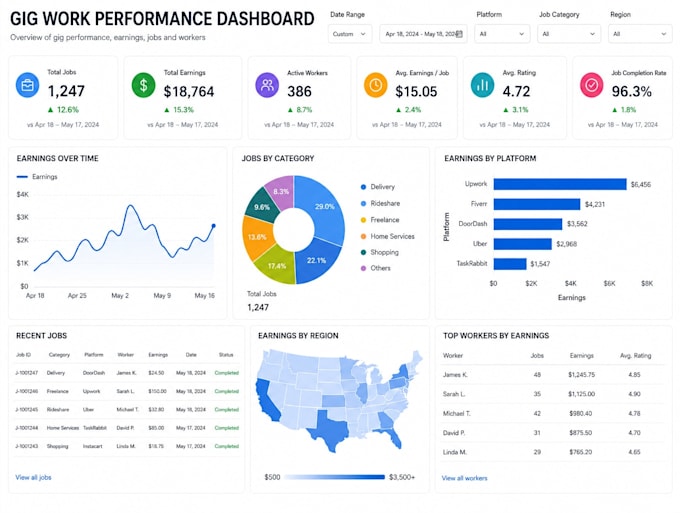Image resolution: width=680 pixels, height=513 pixels.
Task: Click the 9.6% donut slice
Action: point(262,207)
